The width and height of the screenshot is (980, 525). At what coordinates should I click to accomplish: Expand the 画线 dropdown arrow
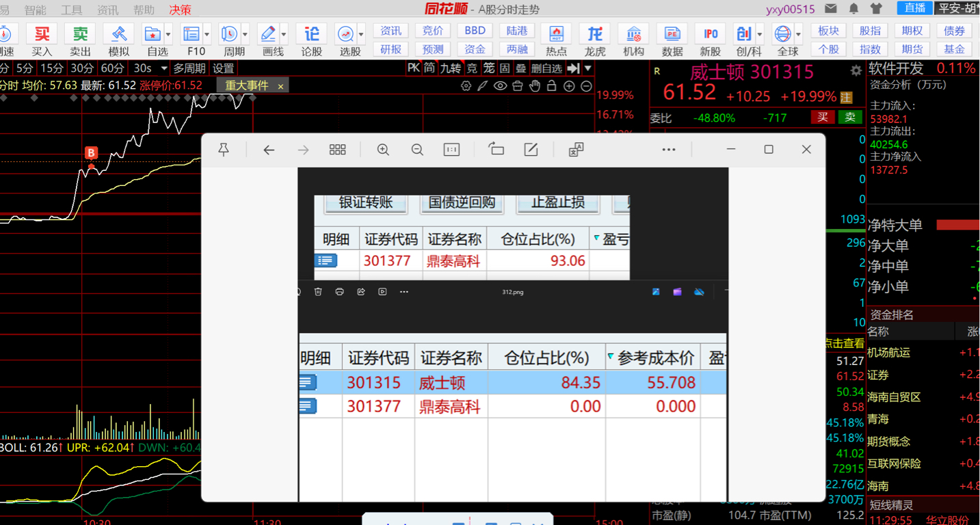pyautogui.click(x=284, y=34)
